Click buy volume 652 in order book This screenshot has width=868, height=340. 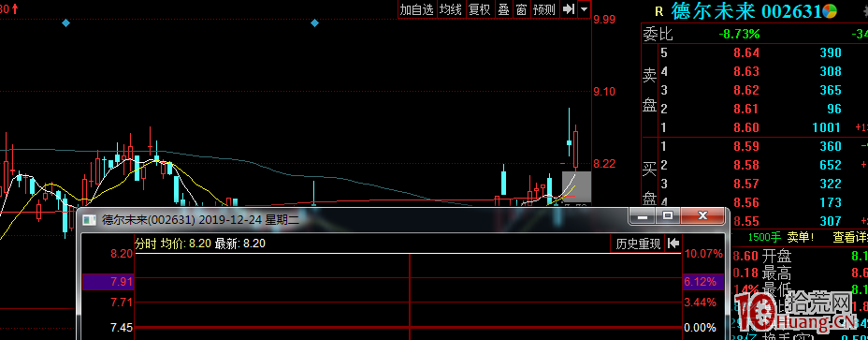[x=831, y=165]
